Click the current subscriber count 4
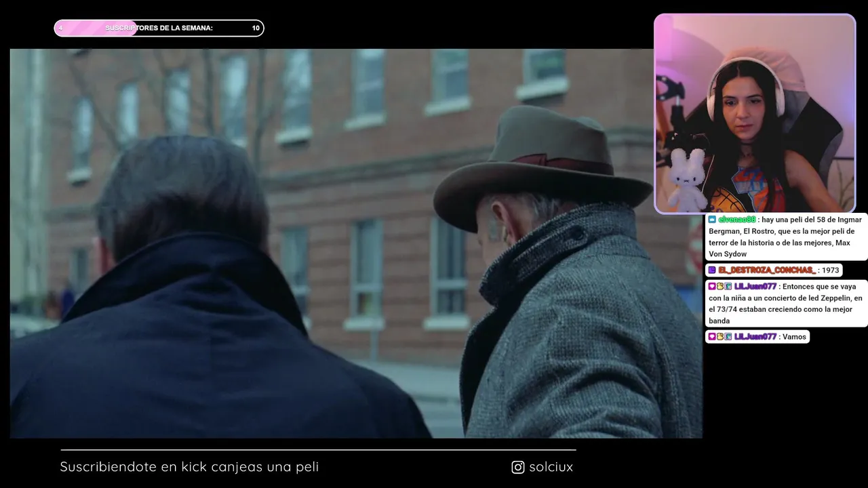868x488 pixels. pos(60,28)
